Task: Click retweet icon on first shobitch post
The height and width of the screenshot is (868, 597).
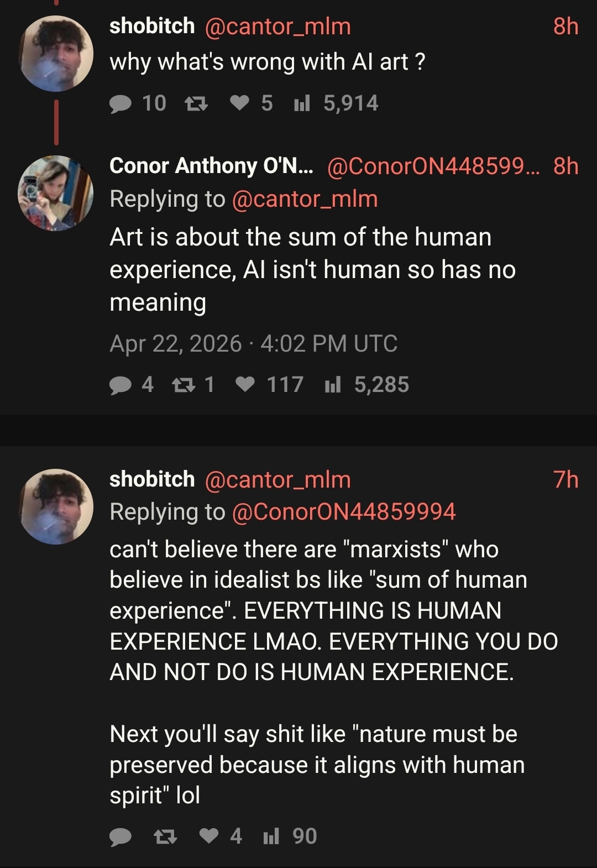Action: (195, 103)
